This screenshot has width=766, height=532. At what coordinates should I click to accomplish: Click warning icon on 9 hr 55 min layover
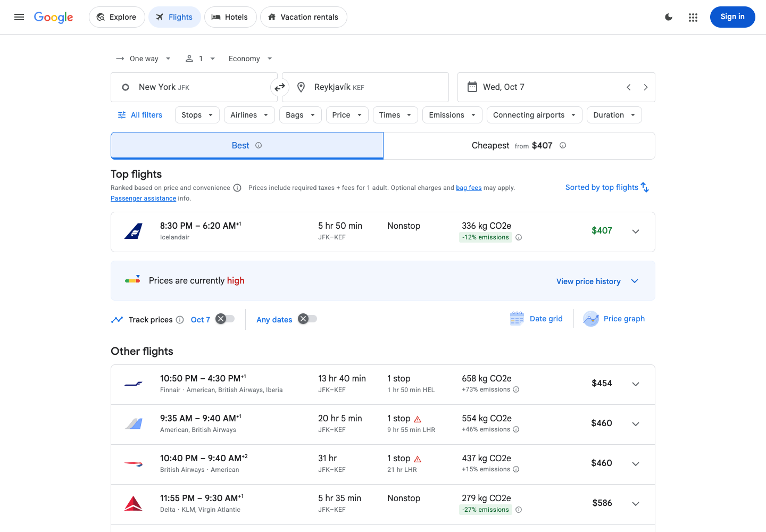[x=418, y=419]
